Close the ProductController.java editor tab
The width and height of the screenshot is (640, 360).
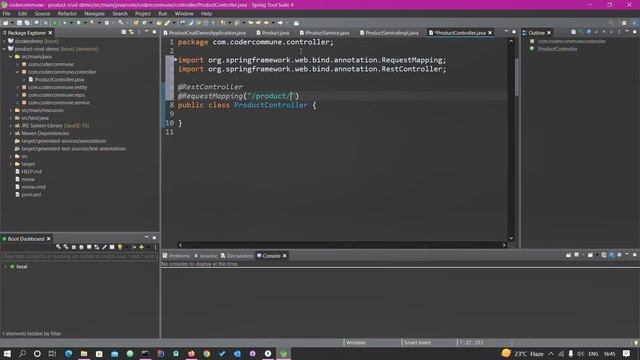(490, 33)
